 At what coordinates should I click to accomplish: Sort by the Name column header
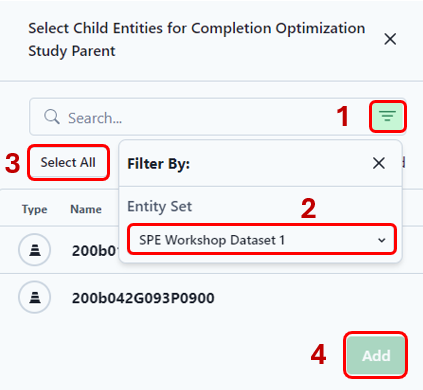pyautogui.click(x=86, y=209)
